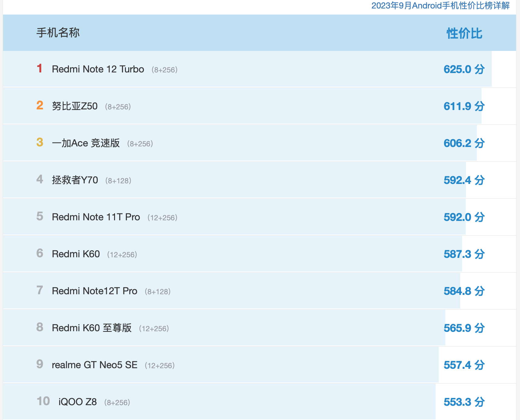Click the 606.2 分 score value
This screenshot has width=520, height=420.
click(x=464, y=143)
